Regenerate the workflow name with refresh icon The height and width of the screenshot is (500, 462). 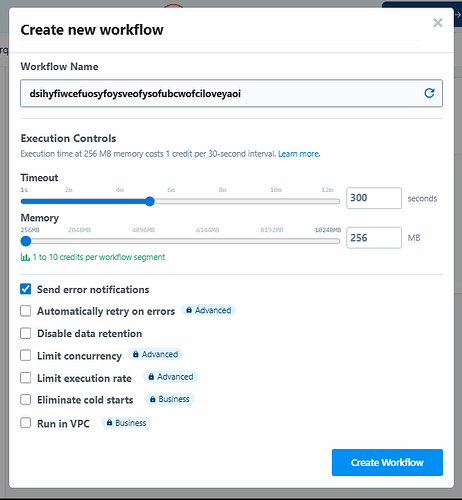pyautogui.click(x=429, y=93)
